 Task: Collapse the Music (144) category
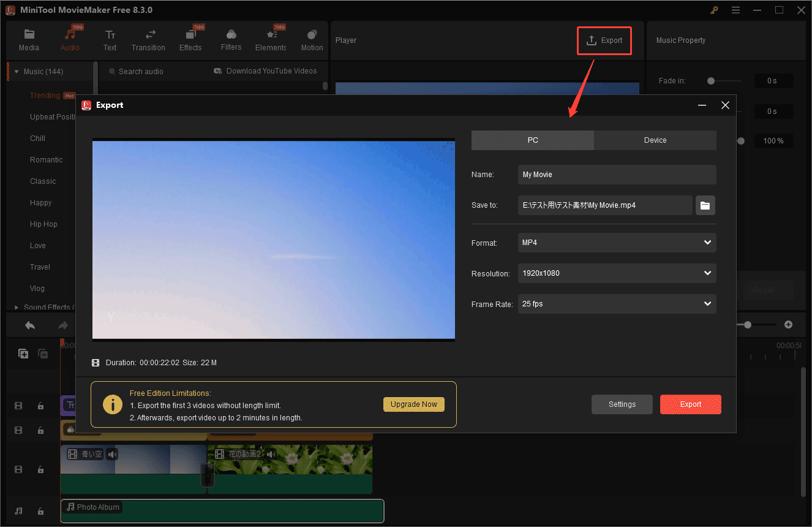click(x=17, y=72)
